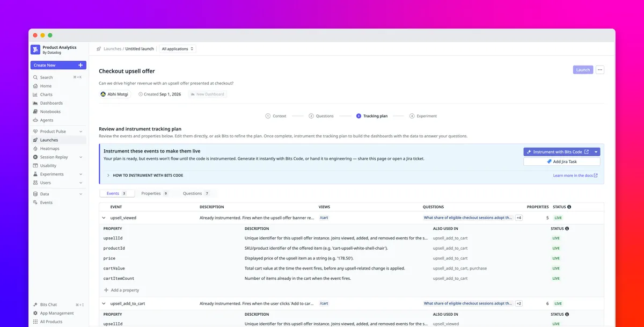Image resolution: width=644 pixels, height=327 pixels.
Task: Click the Heatmaps icon in sidebar
Action: [35, 149]
